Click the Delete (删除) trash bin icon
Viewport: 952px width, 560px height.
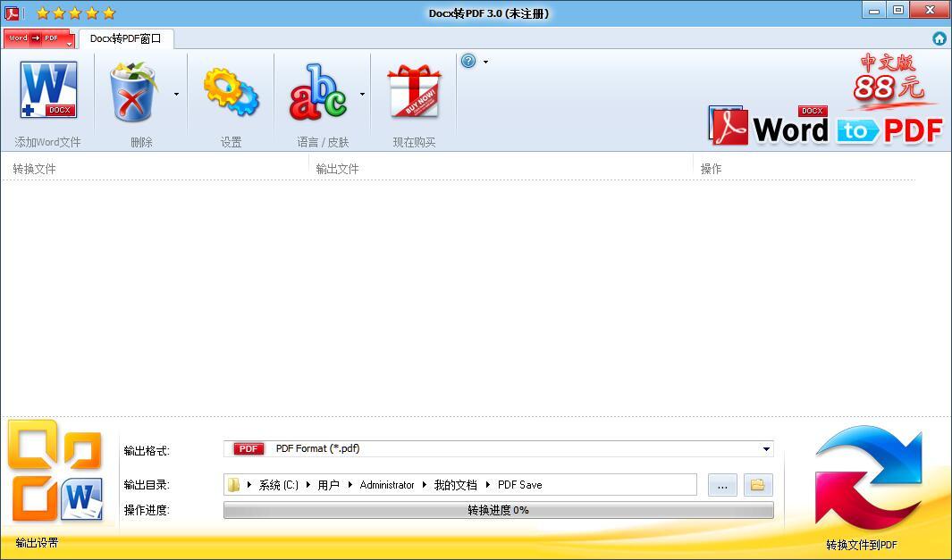[133, 92]
